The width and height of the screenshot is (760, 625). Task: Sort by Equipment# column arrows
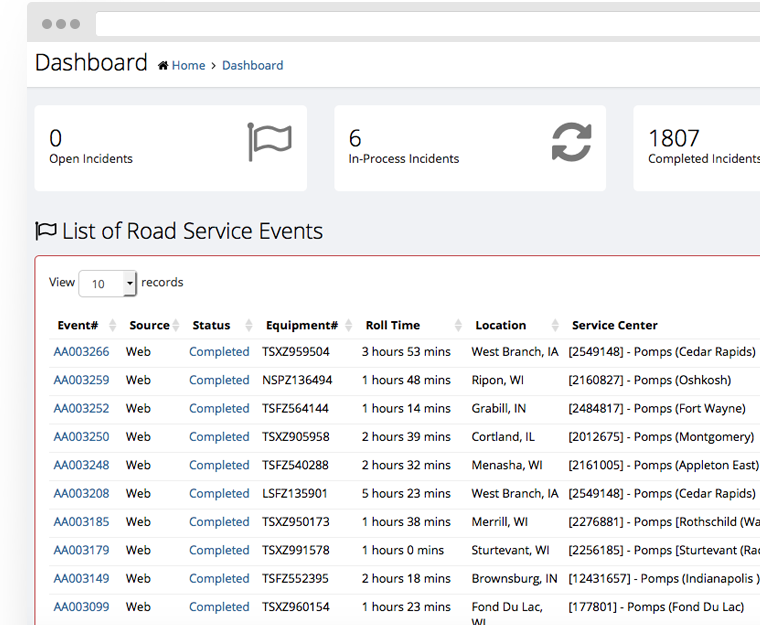tap(348, 325)
